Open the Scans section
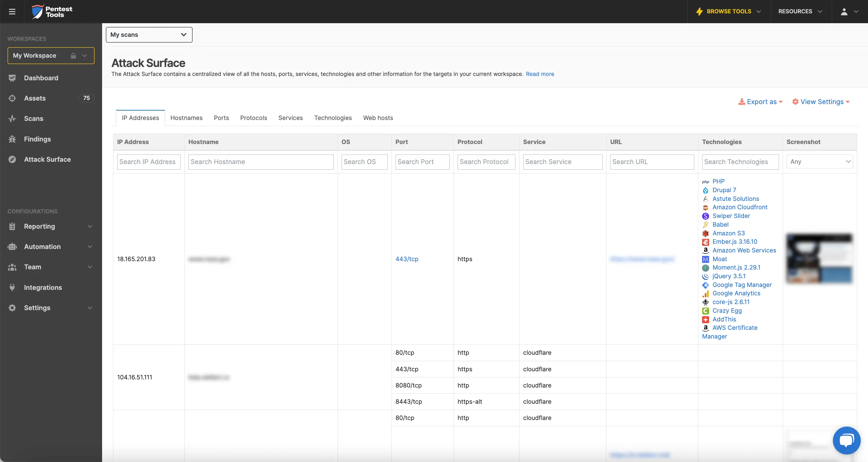The width and height of the screenshot is (868, 462). click(34, 119)
